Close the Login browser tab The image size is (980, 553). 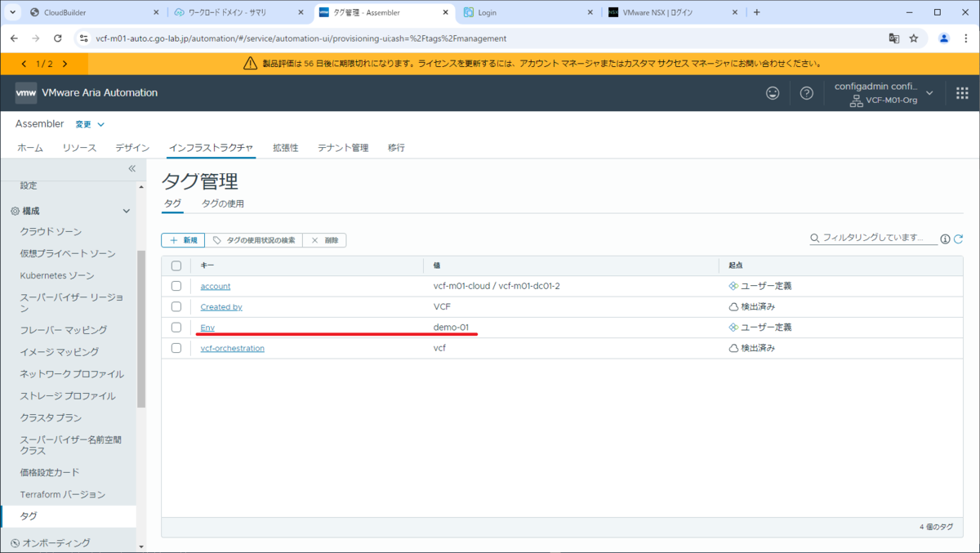pos(590,13)
